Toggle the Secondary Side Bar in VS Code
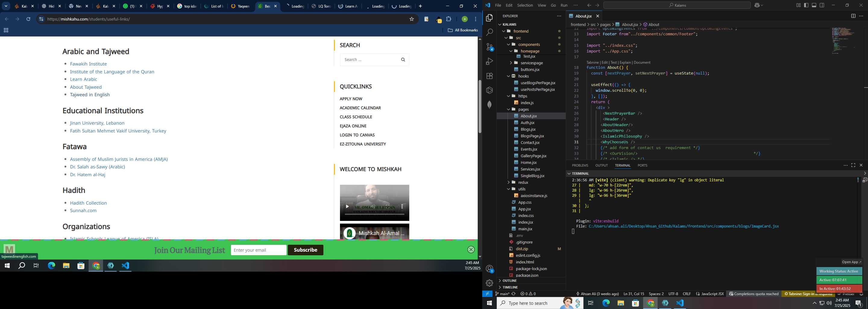Image resolution: width=868 pixels, height=309 pixels. [822, 5]
